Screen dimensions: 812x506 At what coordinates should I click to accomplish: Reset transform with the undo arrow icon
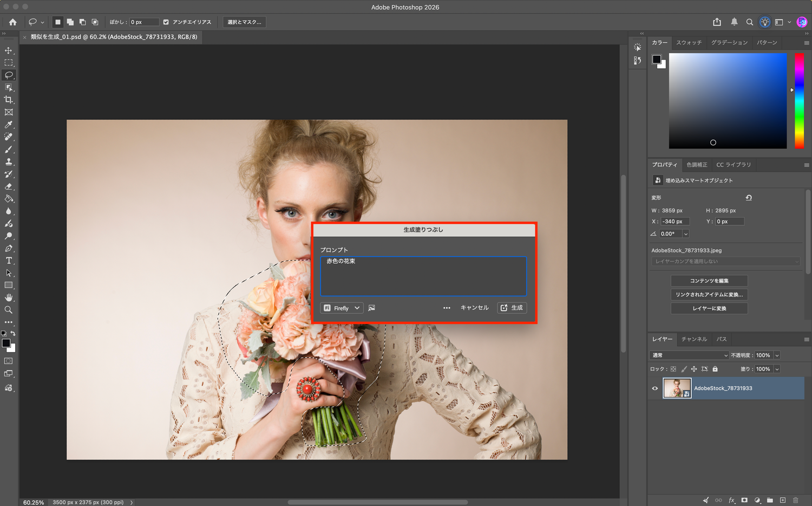(749, 198)
